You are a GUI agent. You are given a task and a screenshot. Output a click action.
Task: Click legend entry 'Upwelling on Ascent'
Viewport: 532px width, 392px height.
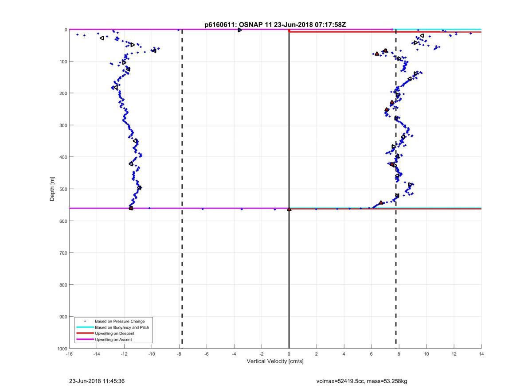[x=113, y=340]
